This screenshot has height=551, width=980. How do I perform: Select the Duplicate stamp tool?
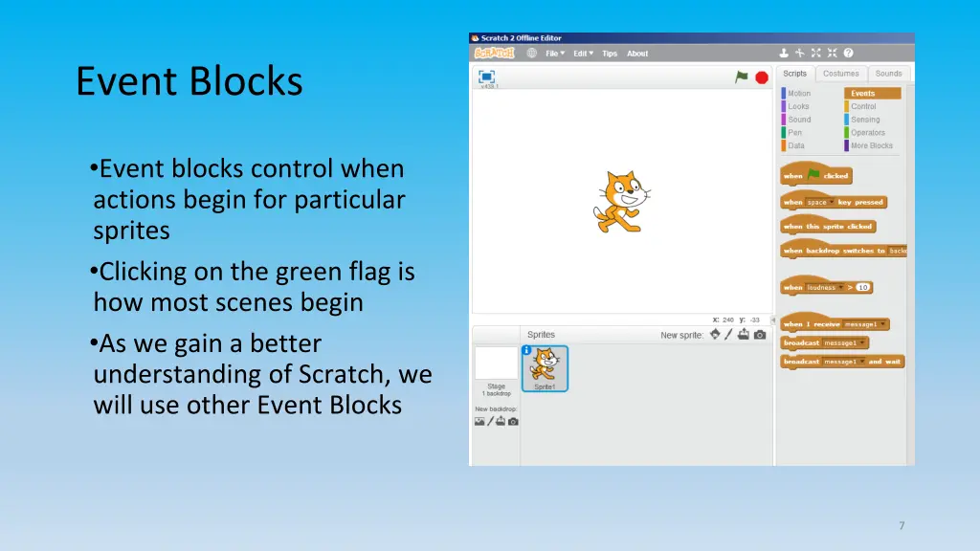[x=783, y=54]
